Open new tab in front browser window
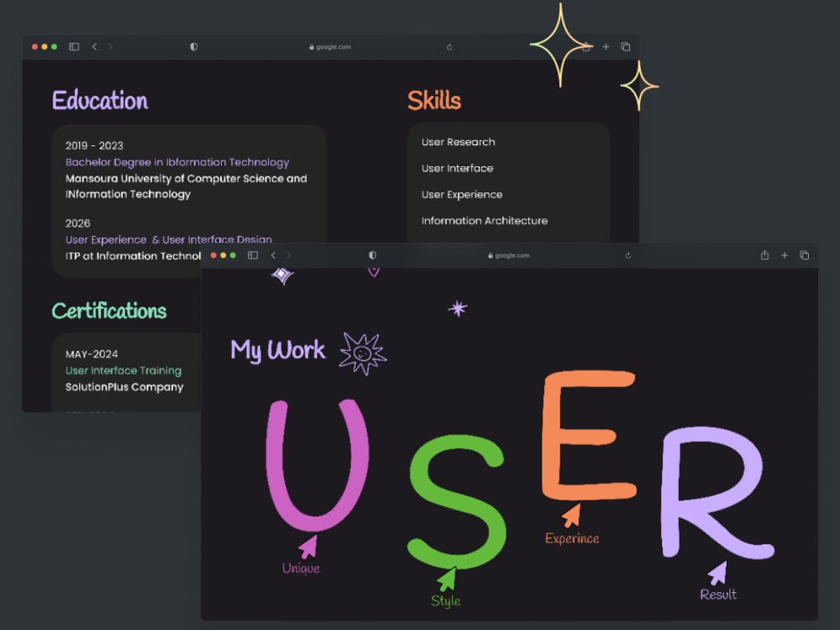 click(785, 255)
